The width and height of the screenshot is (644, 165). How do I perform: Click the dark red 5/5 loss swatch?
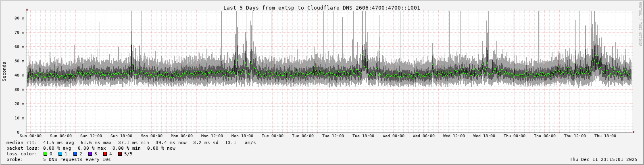[120, 154]
